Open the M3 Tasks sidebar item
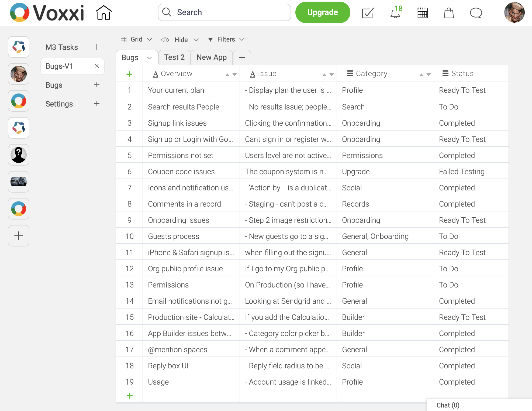The image size is (532, 411). coord(62,47)
